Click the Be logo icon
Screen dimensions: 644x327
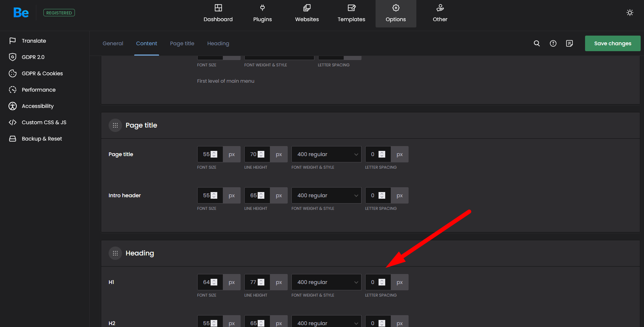tap(21, 13)
